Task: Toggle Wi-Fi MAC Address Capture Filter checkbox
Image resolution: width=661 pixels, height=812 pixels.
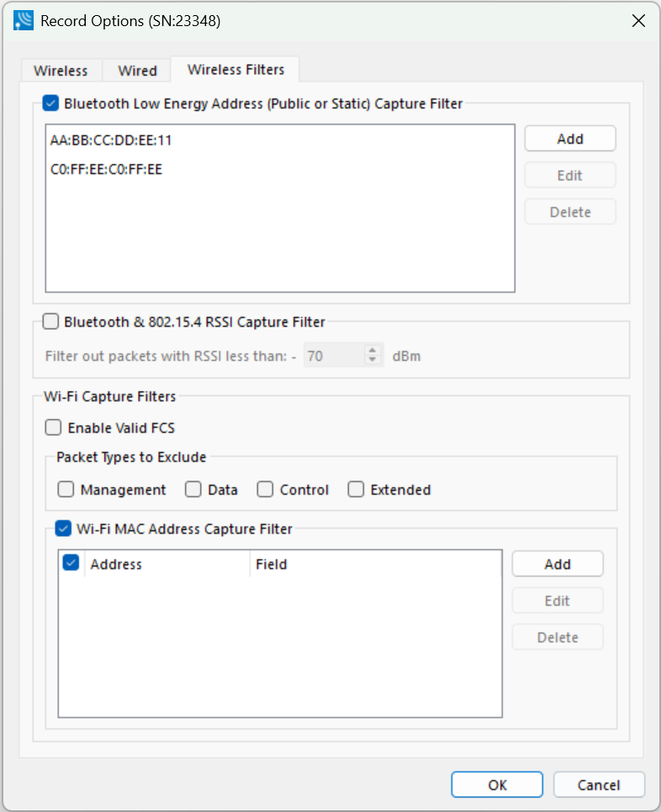Action: coord(63,528)
